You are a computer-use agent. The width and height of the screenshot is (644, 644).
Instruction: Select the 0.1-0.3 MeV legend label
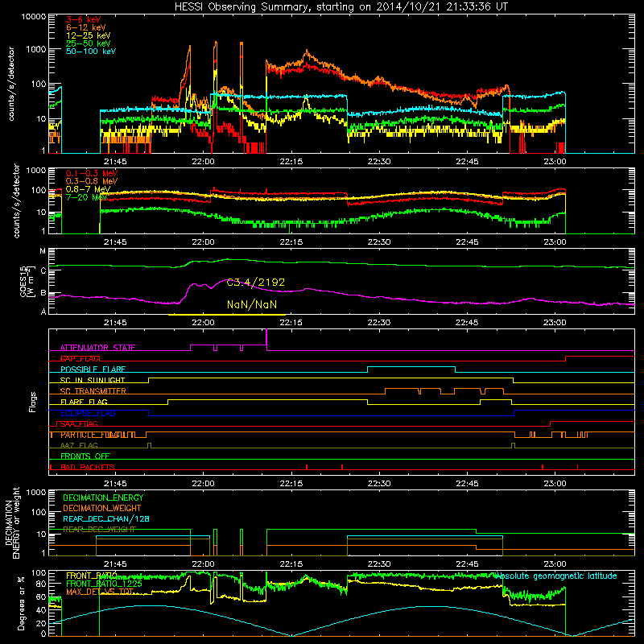click(92, 173)
